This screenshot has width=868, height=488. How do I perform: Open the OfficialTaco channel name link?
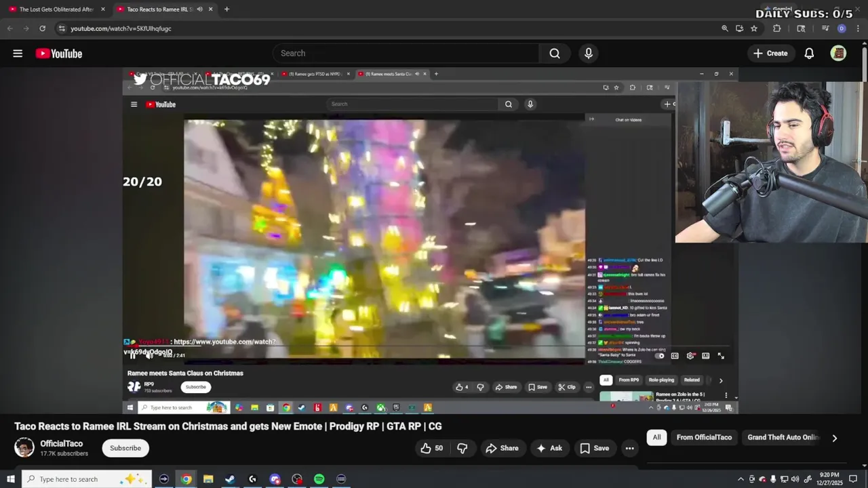pyautogui.click(x=61, y=443)
